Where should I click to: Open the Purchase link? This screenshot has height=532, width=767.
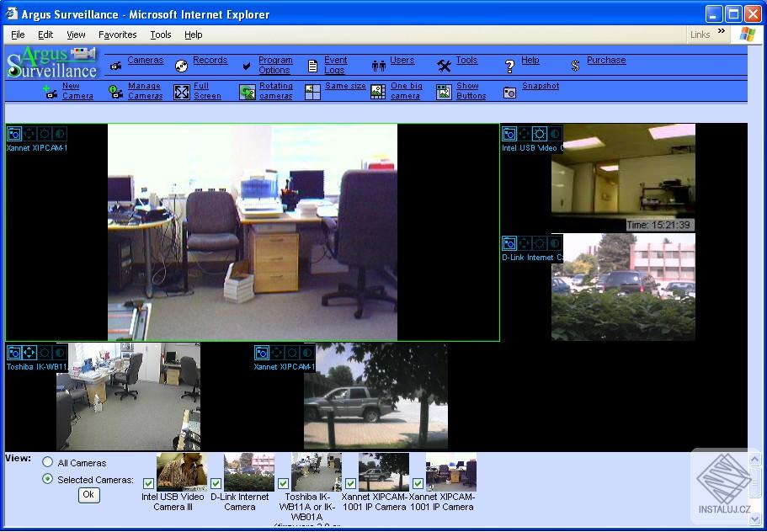pyautogui.click(x=608, y=60)
